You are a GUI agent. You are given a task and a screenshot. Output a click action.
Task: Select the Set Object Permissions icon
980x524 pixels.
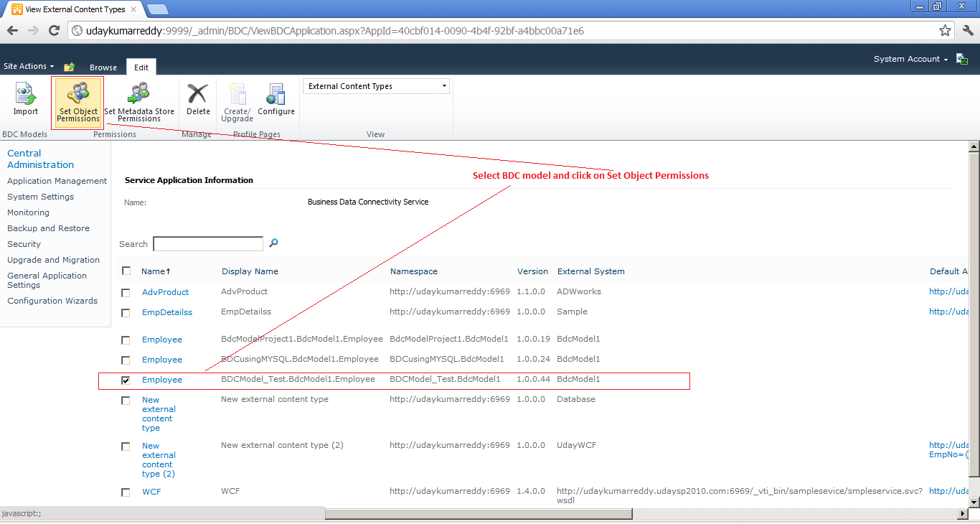point(77,100)
